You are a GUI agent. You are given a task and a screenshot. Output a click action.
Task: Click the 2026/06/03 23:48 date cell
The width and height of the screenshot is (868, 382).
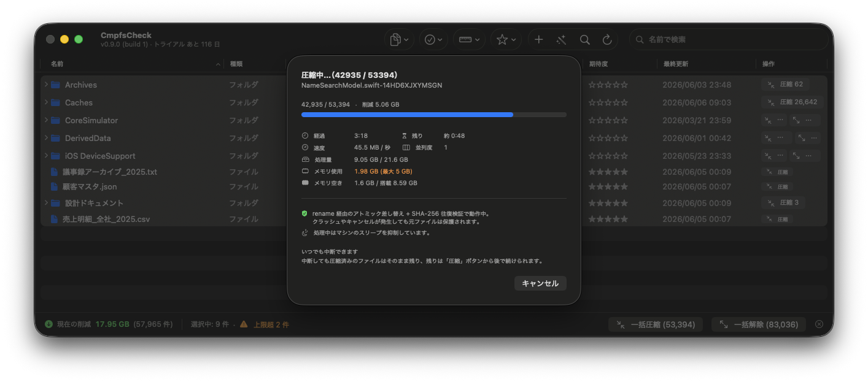pos(697,85)
